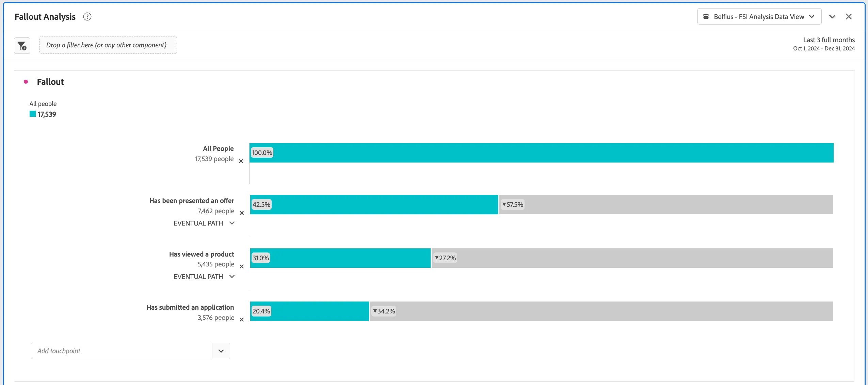868x385 pixels.
Task: Select Has been presented an offer label
Action: pyautogui.click(x=192, y=201)
